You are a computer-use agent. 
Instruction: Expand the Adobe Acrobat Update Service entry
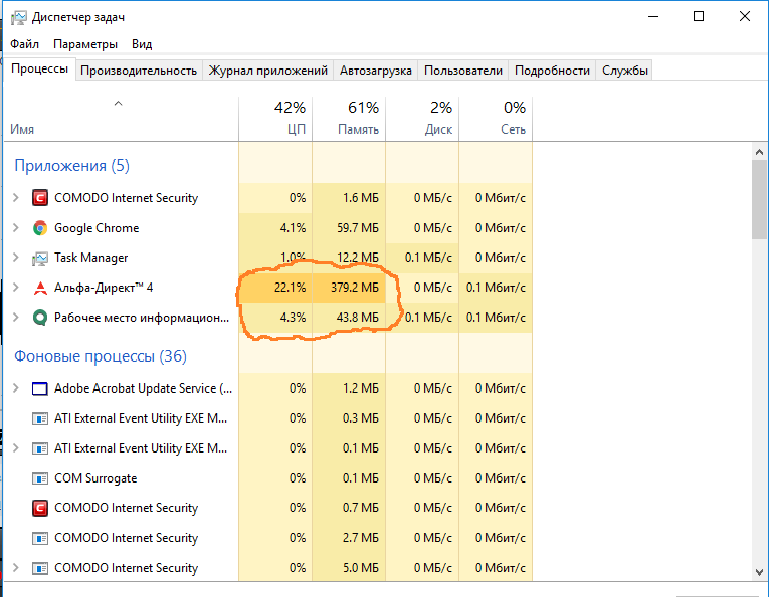point(15,388)
